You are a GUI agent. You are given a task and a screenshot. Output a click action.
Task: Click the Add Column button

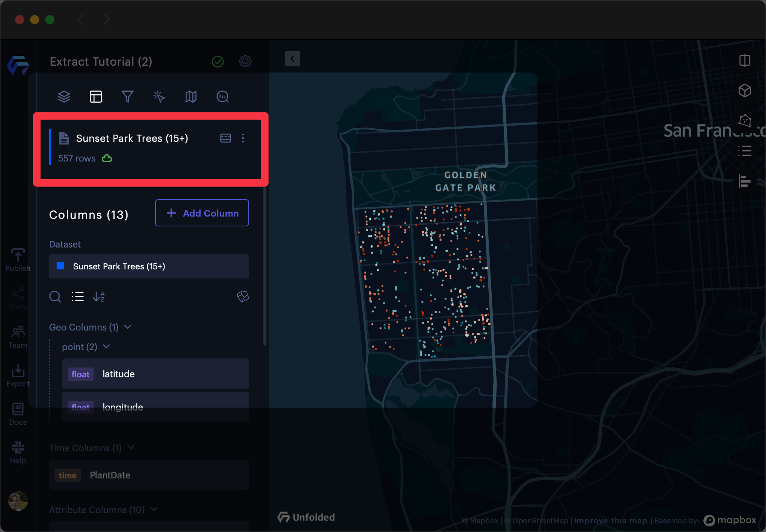pyautogui.click(x=202, y=213)
